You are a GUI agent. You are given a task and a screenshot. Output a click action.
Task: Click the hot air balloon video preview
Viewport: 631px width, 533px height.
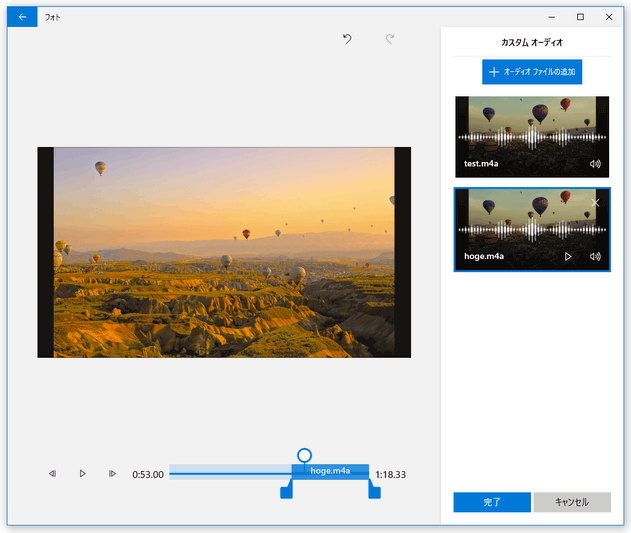(224, 252)
